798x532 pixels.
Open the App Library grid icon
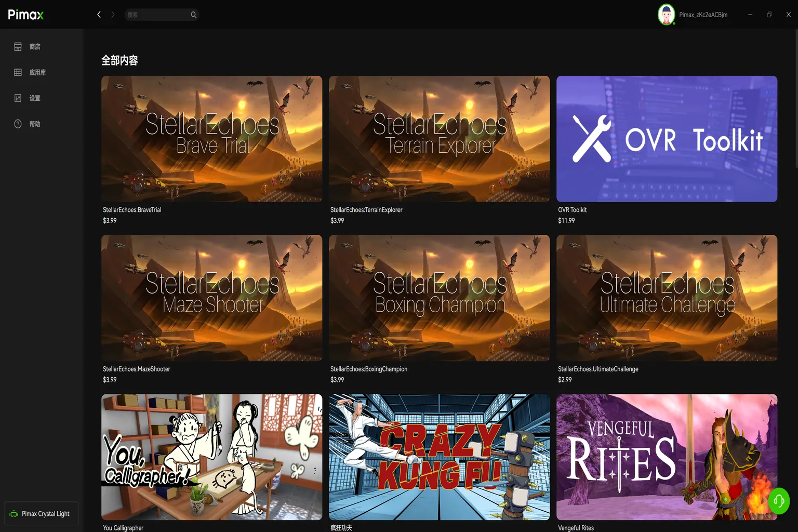[18, 72]
